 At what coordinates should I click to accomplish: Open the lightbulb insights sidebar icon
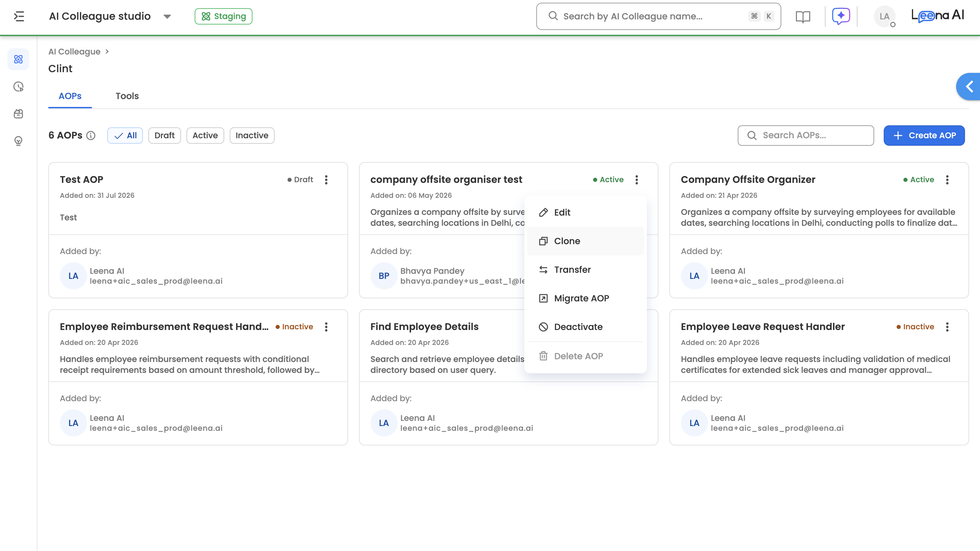(18, 141)
